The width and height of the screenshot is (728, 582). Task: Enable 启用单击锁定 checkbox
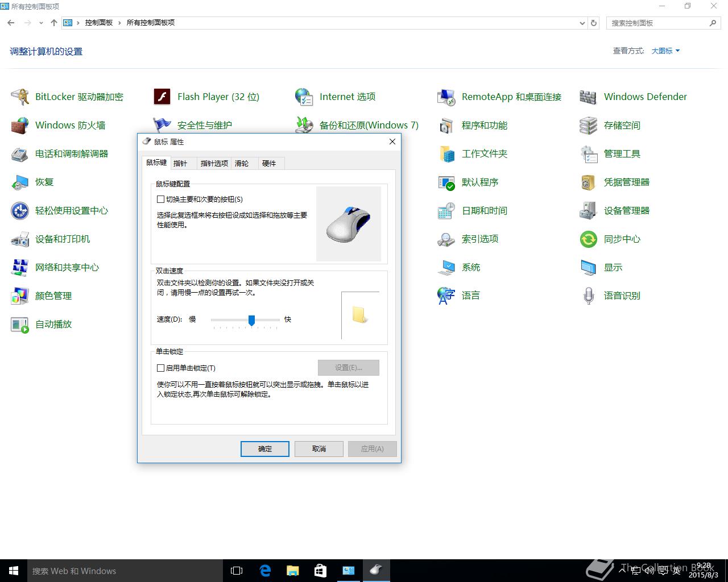[161, 368]
